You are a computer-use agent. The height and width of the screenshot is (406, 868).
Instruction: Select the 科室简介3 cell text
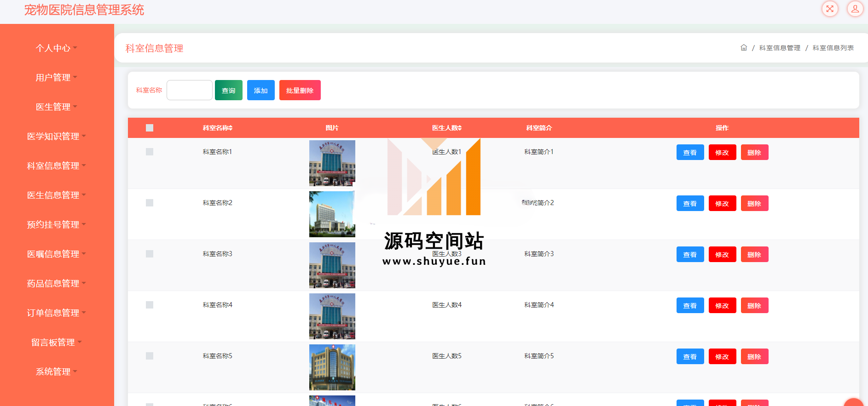click(539, 254)
